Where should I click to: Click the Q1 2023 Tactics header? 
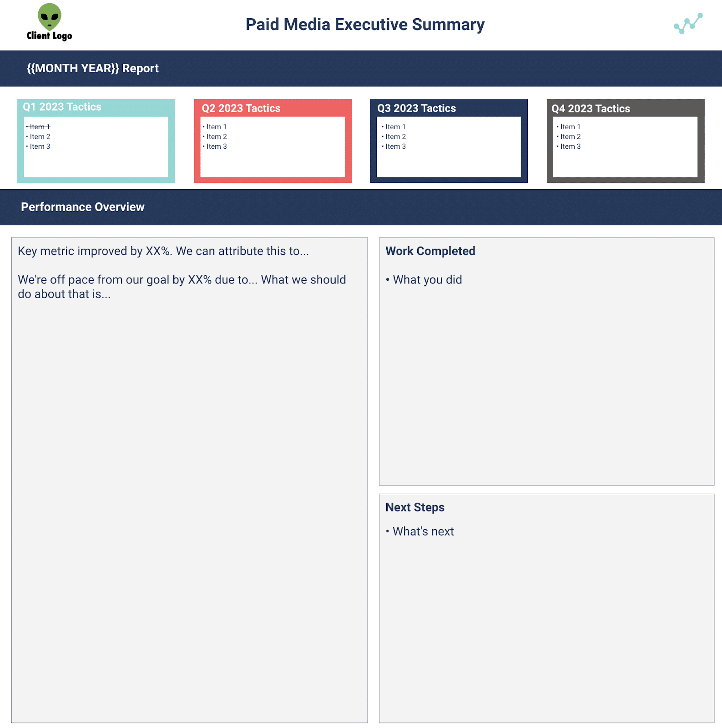coord(62,107)
